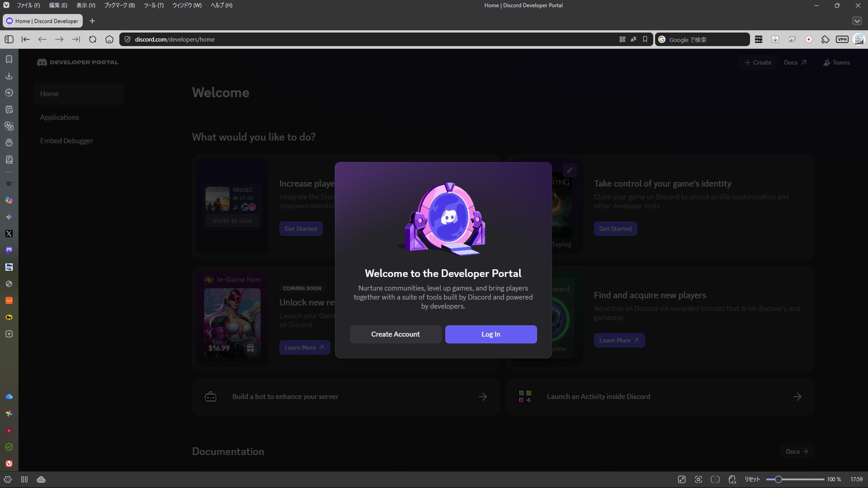
Task: Open the Downloads panel in the sidebar
Action: (x=9, y=76)
